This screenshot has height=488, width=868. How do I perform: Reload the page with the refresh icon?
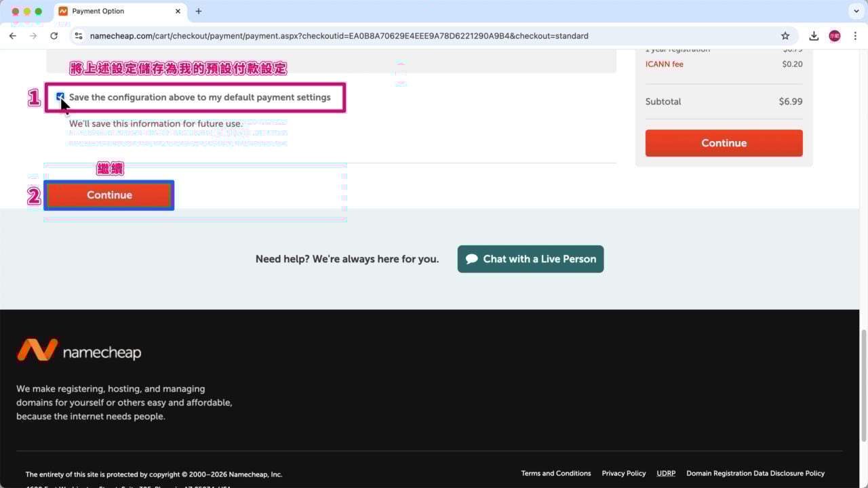click(x=54, y=36)
